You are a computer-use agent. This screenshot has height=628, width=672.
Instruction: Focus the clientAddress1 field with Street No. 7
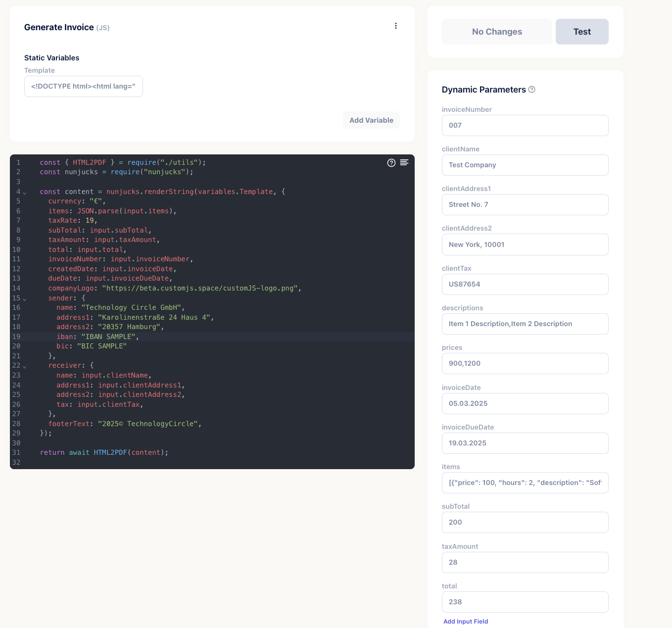(525, 204)
